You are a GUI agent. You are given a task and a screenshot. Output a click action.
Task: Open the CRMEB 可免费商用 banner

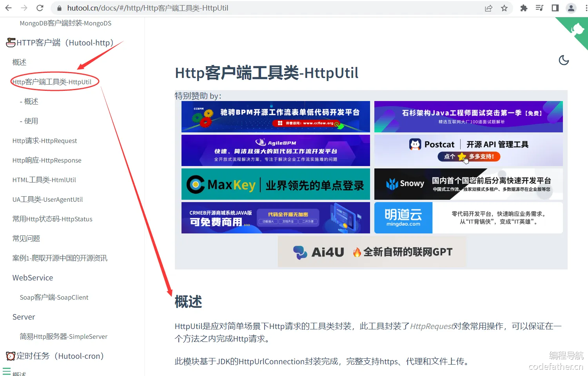point(276,218)
